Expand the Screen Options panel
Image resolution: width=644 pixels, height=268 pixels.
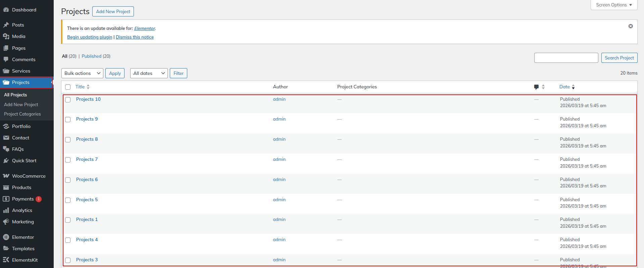614,5
